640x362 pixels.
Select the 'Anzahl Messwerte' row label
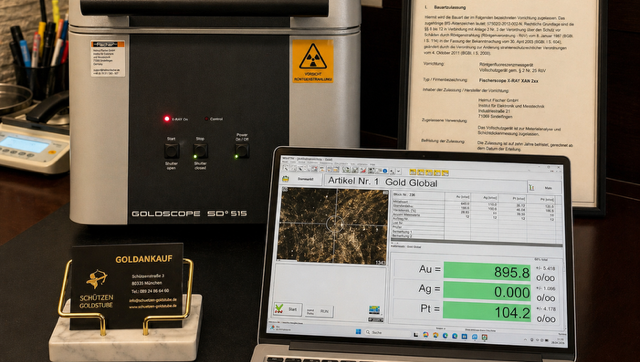click(407, 214)
